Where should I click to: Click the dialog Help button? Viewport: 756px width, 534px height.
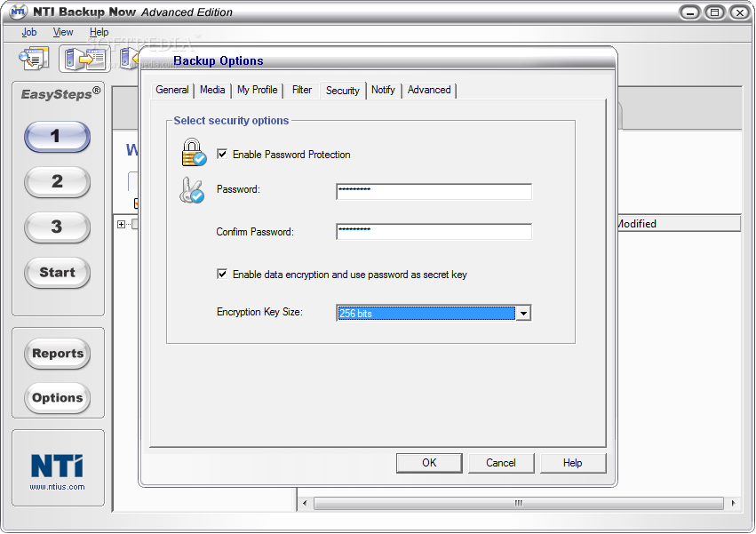click(573, 463)
